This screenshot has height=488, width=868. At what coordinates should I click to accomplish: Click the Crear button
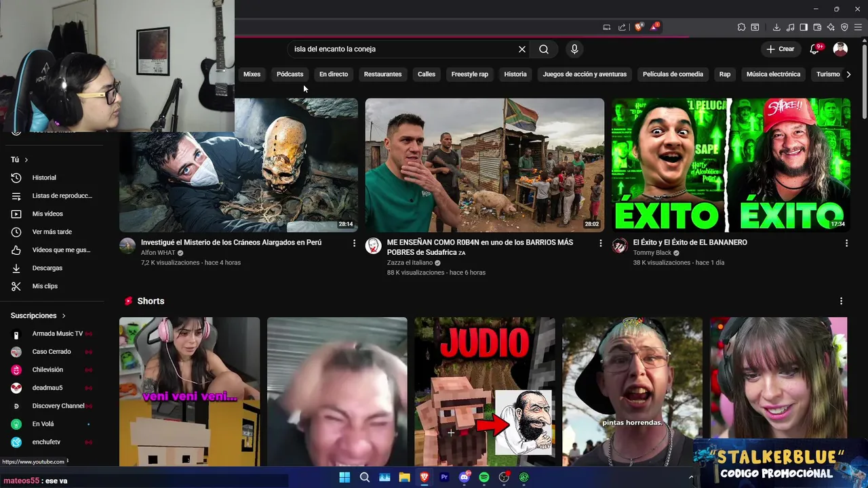(x=780, y=49)
